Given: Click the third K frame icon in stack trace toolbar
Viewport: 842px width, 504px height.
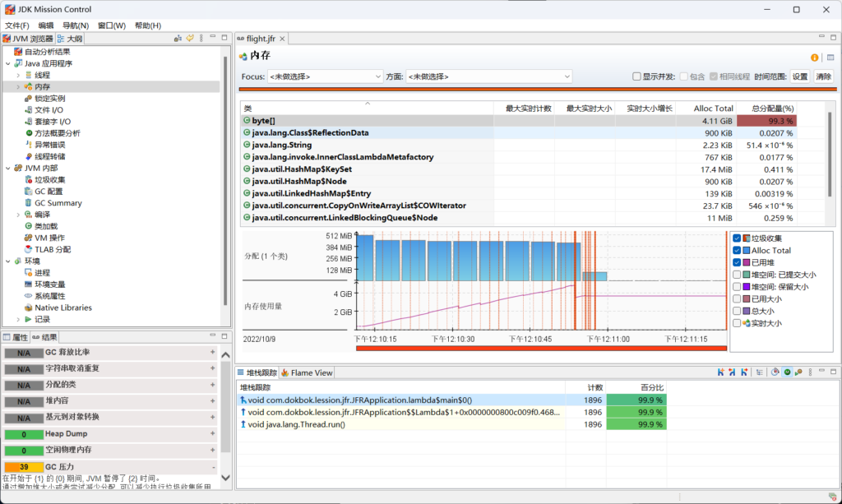Looking at the screenshot, I should (x=744, y=372).
